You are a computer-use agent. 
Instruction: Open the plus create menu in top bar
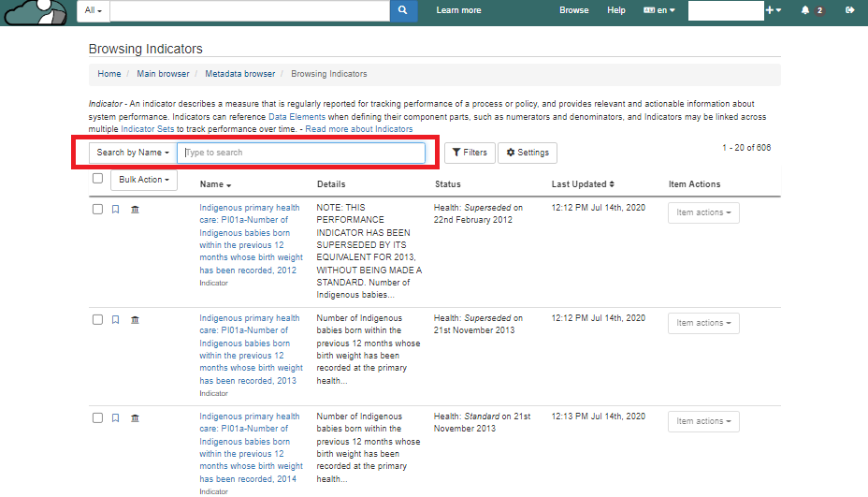click(x=773, y=10)
